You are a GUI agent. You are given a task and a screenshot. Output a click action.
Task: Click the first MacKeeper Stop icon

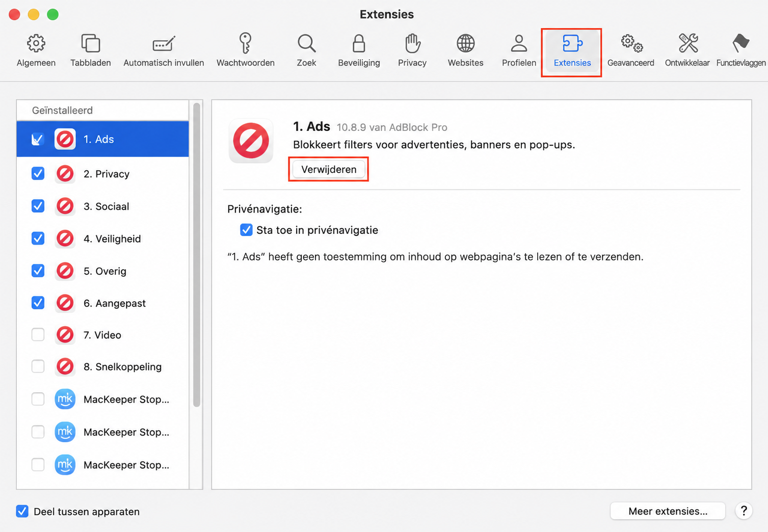click(65, 399)
